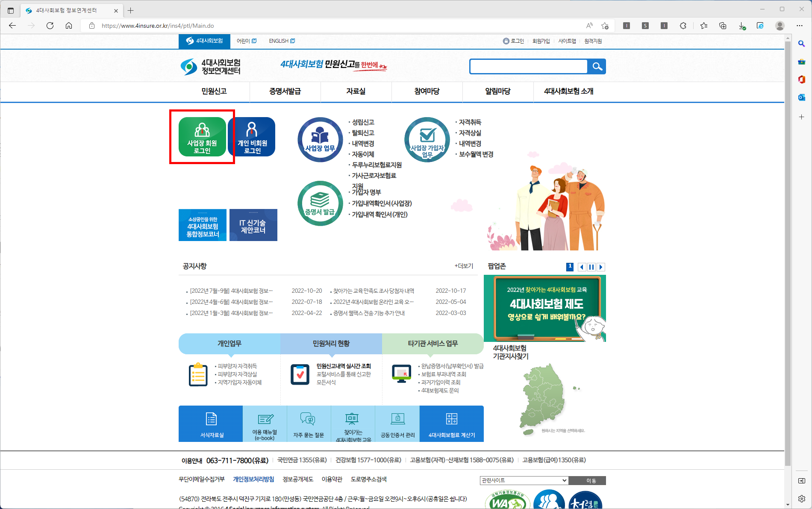812x509 pixels.
Task: Click 공지사항 +더보기 link
Action: [x=464, y=266]
